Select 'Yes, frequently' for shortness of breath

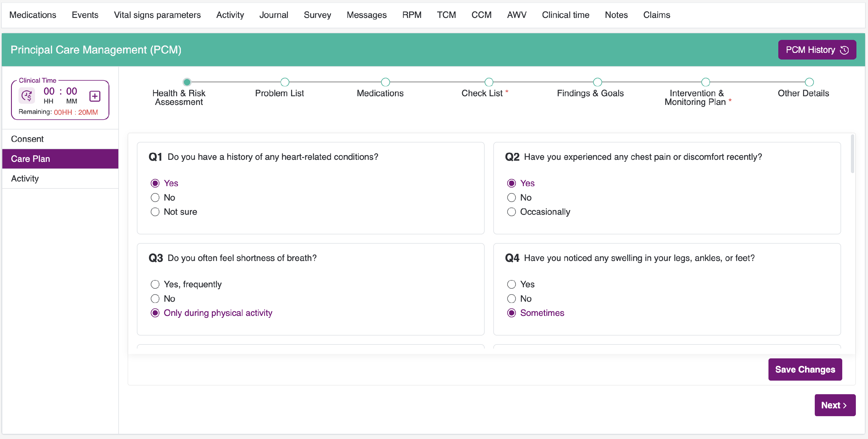155,284
